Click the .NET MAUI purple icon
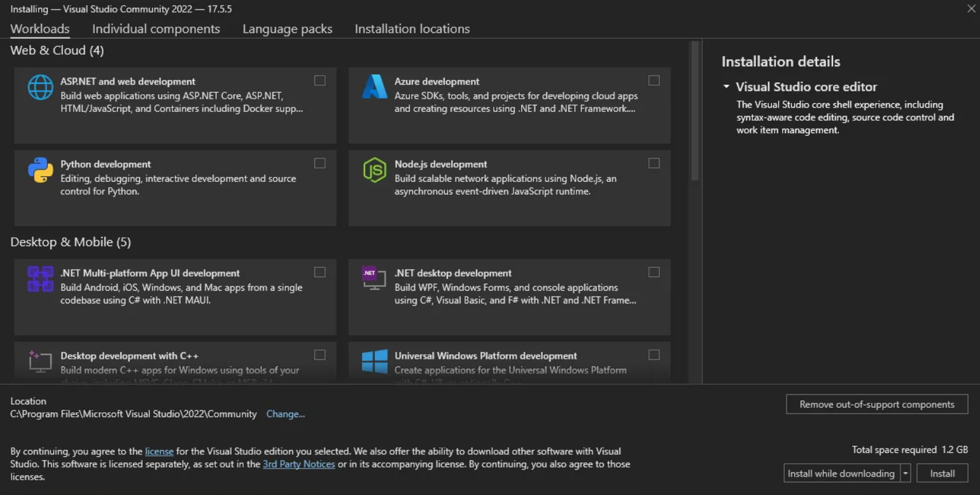Screen dimensions: 980x495 [40, 279]
